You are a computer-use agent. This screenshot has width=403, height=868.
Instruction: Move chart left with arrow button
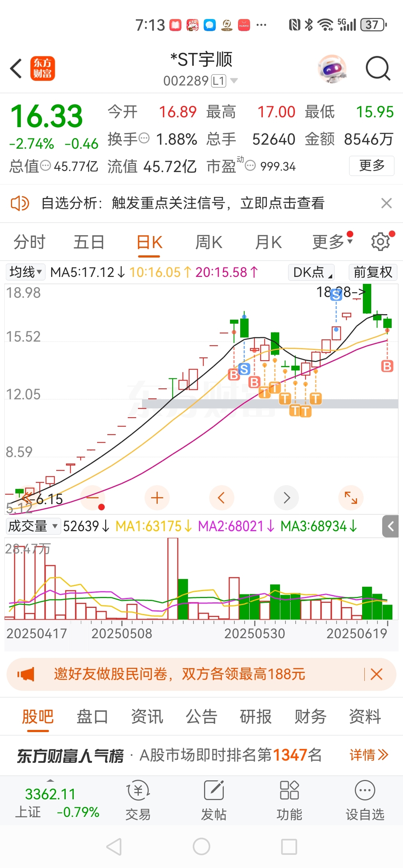point(222,498)
